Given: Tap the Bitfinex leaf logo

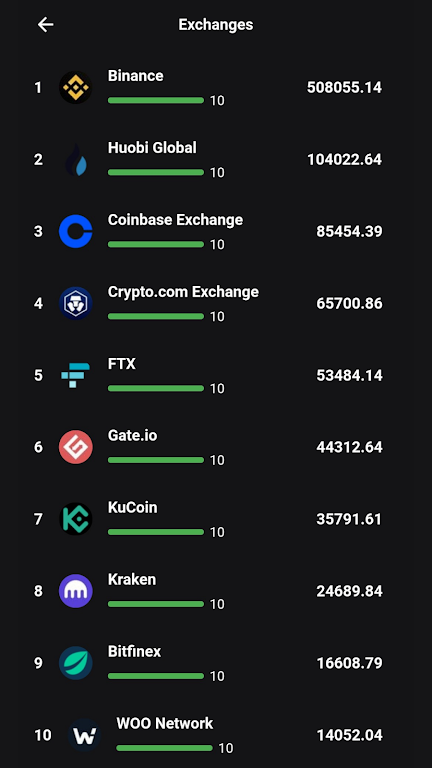Looking at the screenshot, I should point(75,663).
